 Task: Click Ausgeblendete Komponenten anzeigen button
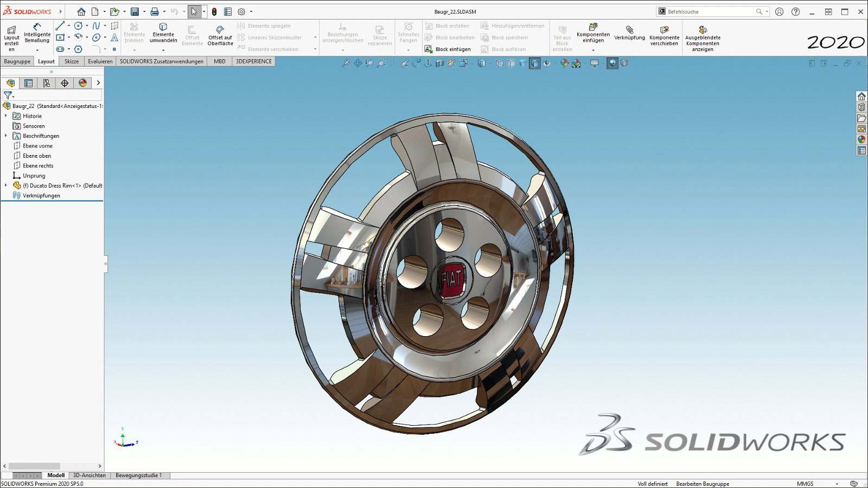point(703,38)
